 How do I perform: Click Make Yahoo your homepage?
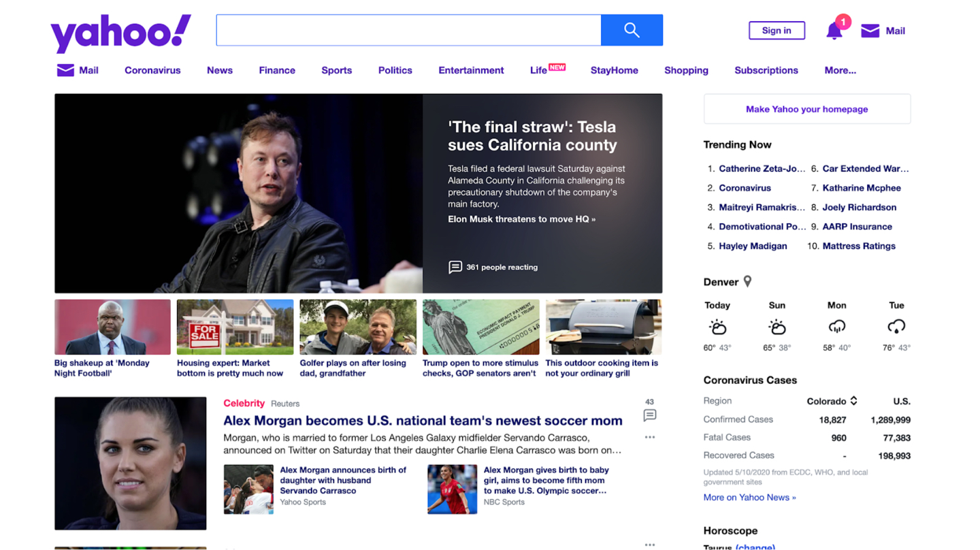pos(806,109)
